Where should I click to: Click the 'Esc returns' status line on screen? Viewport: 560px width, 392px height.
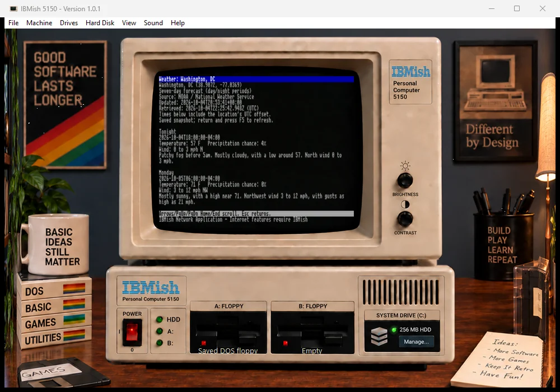coord(256,213)
